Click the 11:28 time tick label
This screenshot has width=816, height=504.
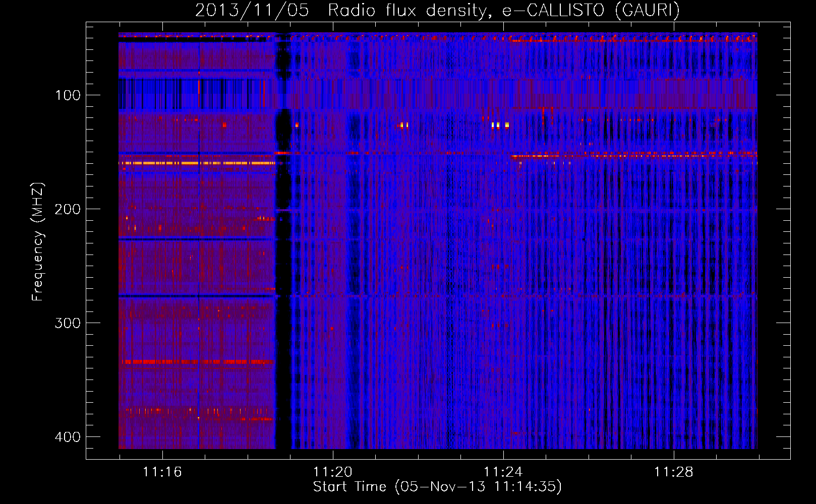click(x=673, y=472)
